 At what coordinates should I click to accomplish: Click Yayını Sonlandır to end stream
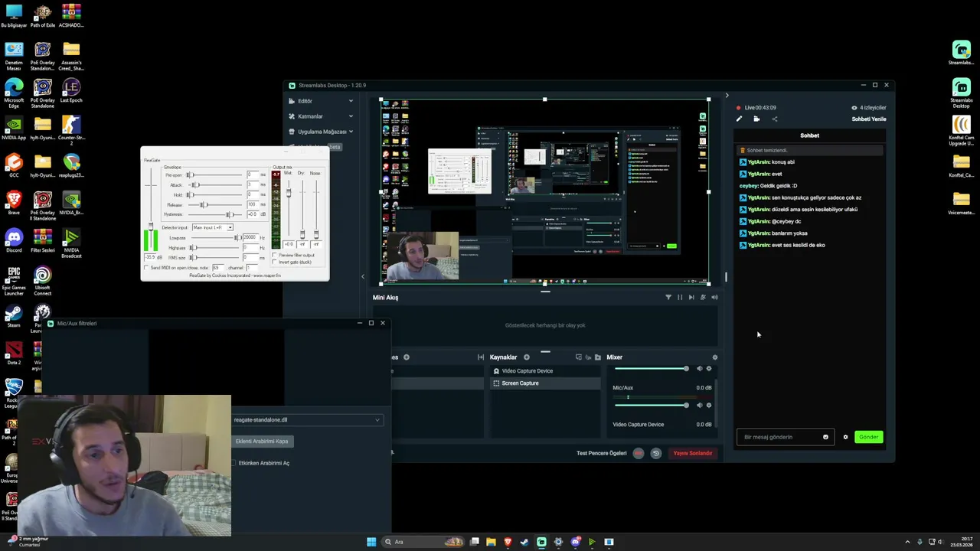click(x=692, y=453)
